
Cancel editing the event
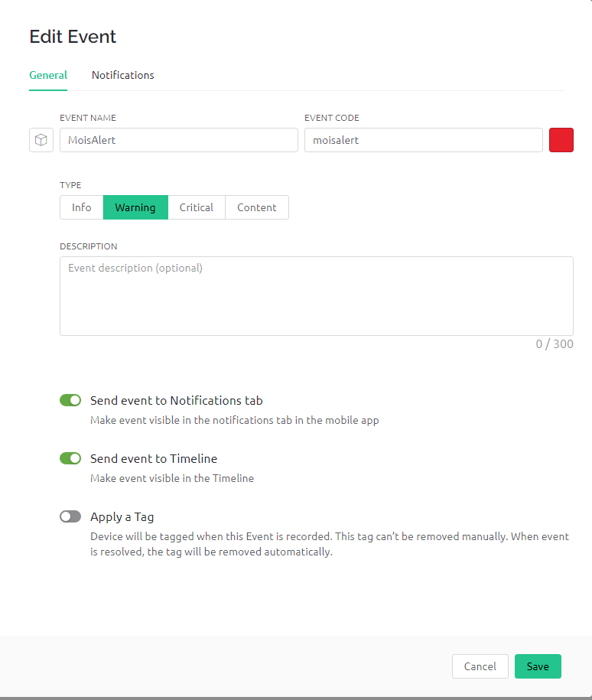pos(480,666)
